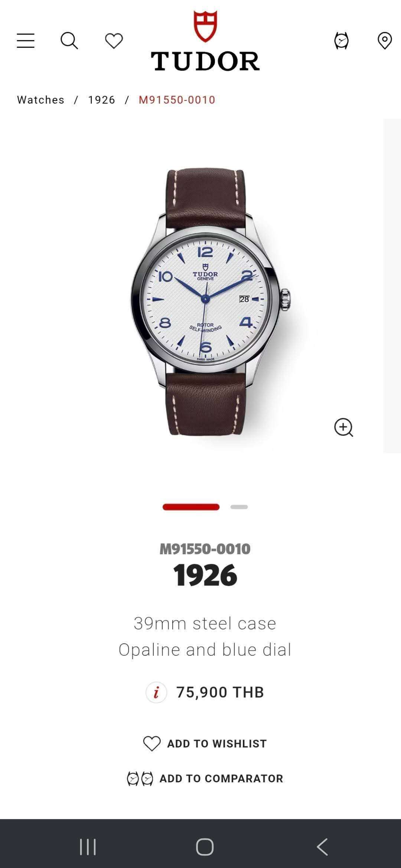This screenshot has height=868, width=401.
Task: Tap Android home button
Action: click(205, 847)
